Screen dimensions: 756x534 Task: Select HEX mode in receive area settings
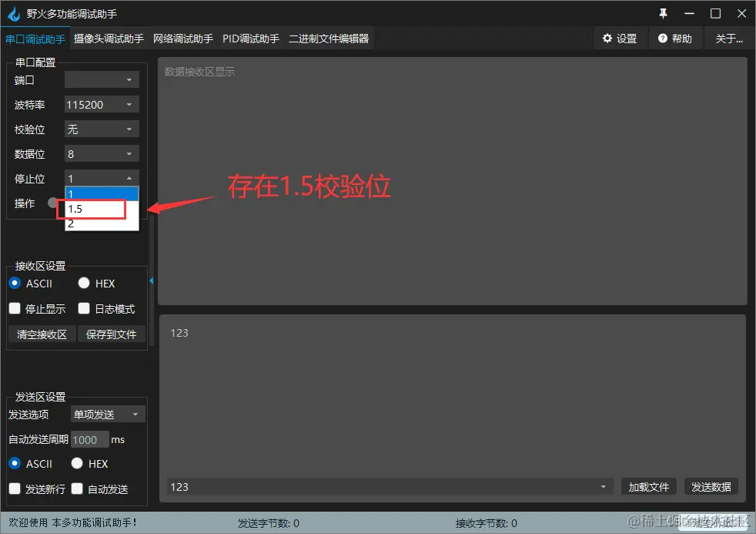pos(84,283)
